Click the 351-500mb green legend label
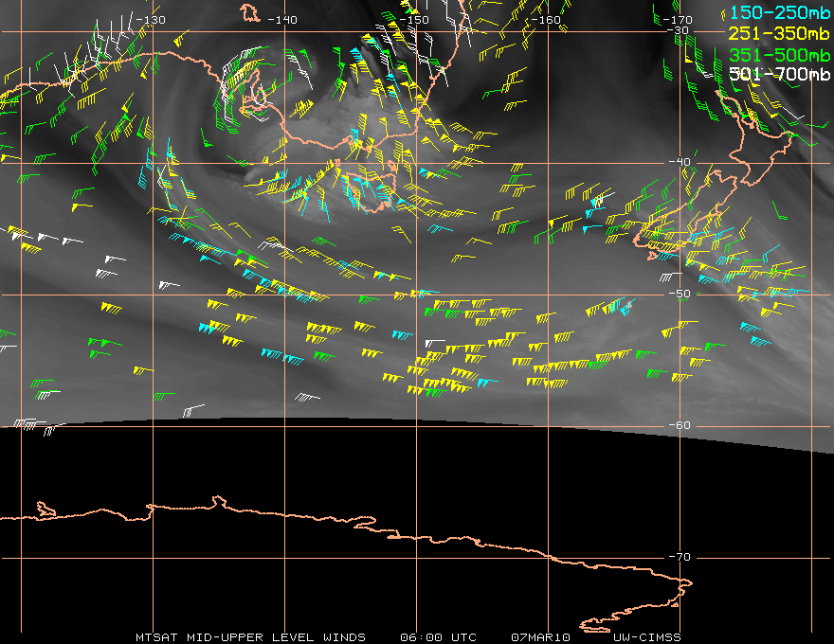 pyautogui.click(x=779, y=55)
